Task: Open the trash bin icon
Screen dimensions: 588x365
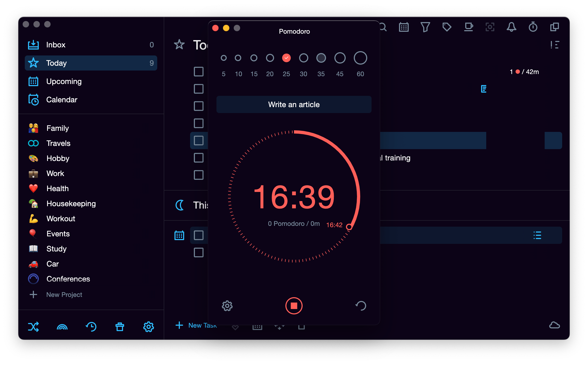Action: pos(120,327)
